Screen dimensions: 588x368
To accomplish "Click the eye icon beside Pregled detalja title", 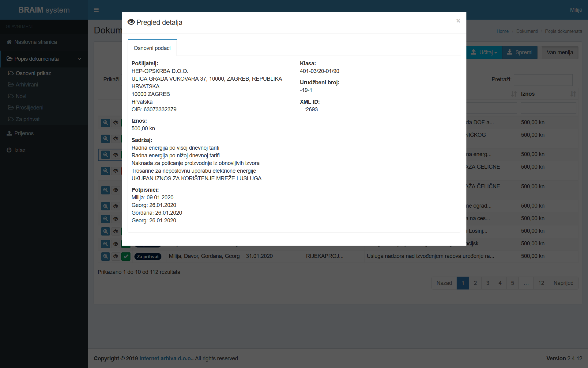I will pos(131,22).
